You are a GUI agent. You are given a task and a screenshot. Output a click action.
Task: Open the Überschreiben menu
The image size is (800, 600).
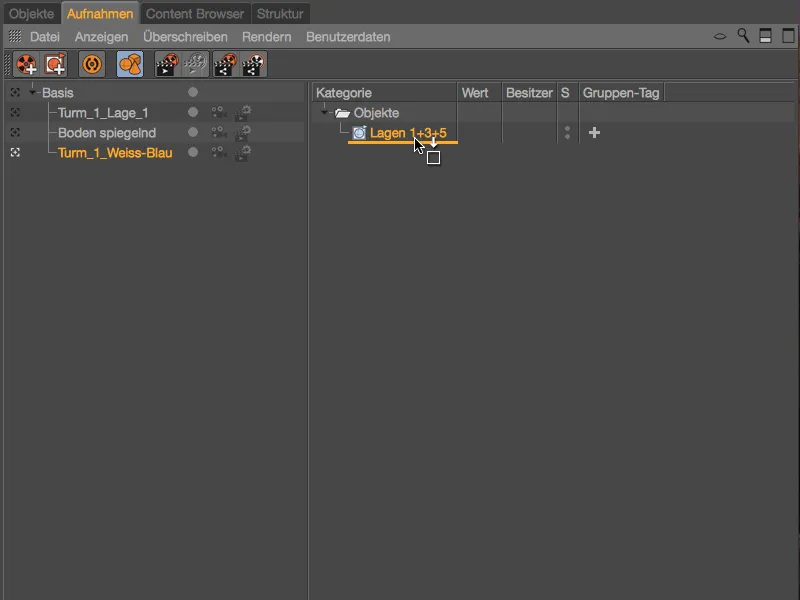pyautogui.click(x=185, y=37)
